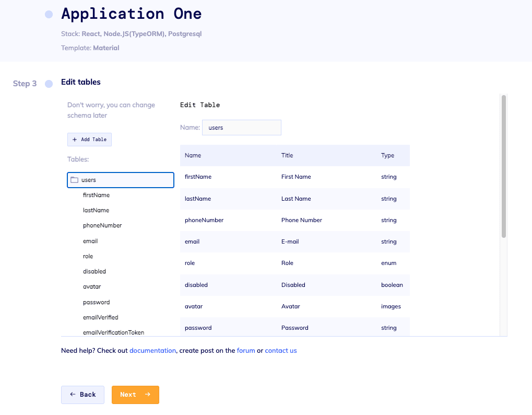Click the E-mail title cell
This screenshot has height=415, width=532.
pos(290,242)
